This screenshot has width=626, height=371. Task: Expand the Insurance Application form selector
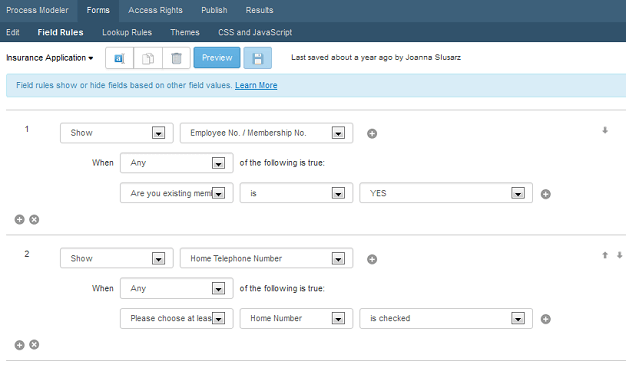click(x=50, y=58)
